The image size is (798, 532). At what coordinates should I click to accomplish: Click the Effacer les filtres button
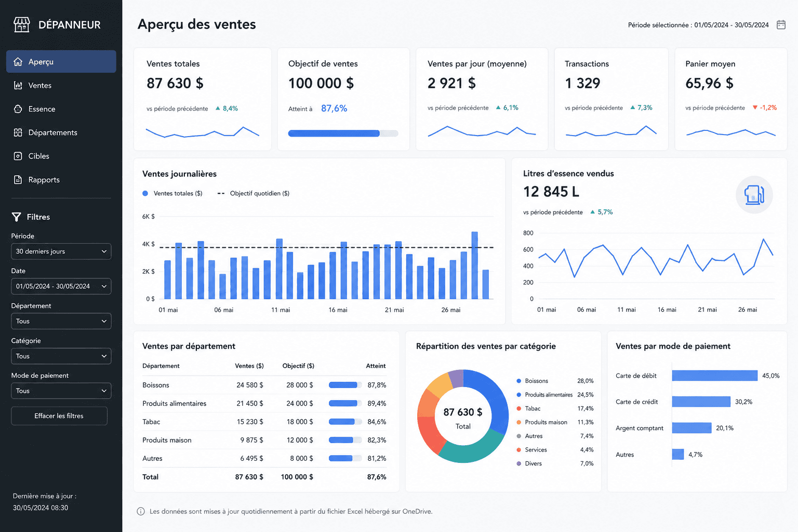pyautogui.click(x=59, y=416)
